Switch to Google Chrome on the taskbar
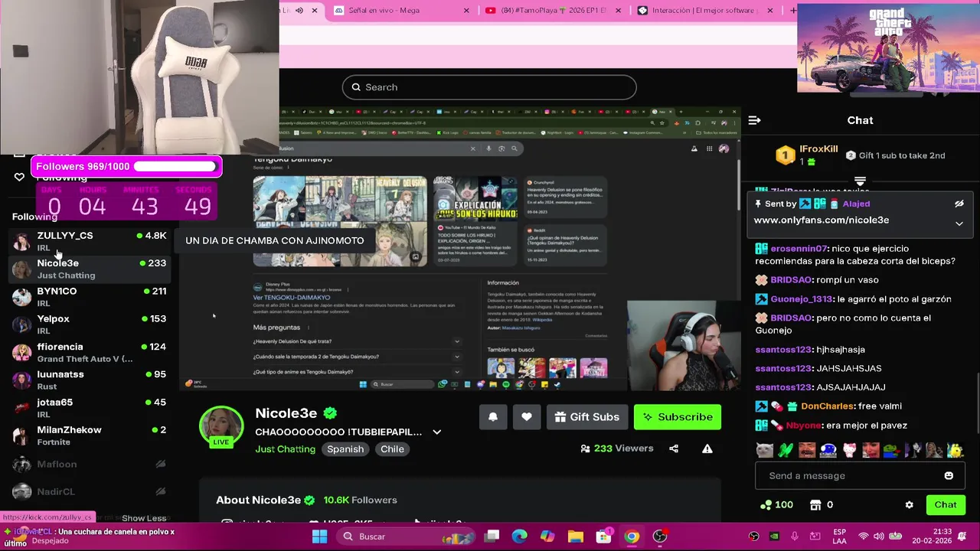This screenshot has height=551, width=980. (632, 536)
